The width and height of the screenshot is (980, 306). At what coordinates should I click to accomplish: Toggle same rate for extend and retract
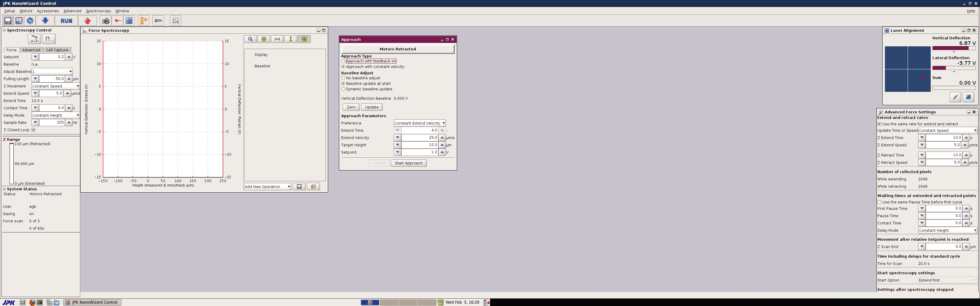click(x=879, y=124)
